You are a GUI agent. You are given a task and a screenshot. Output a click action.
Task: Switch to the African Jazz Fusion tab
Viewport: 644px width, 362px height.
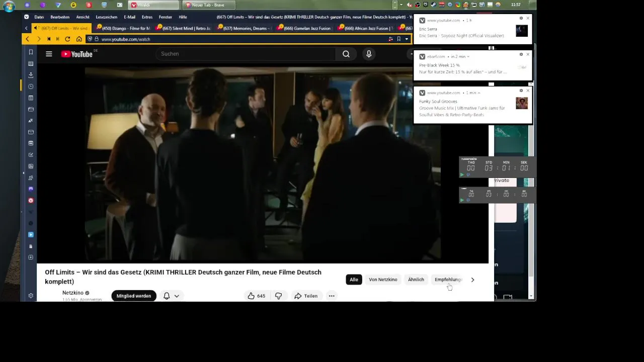365,28
